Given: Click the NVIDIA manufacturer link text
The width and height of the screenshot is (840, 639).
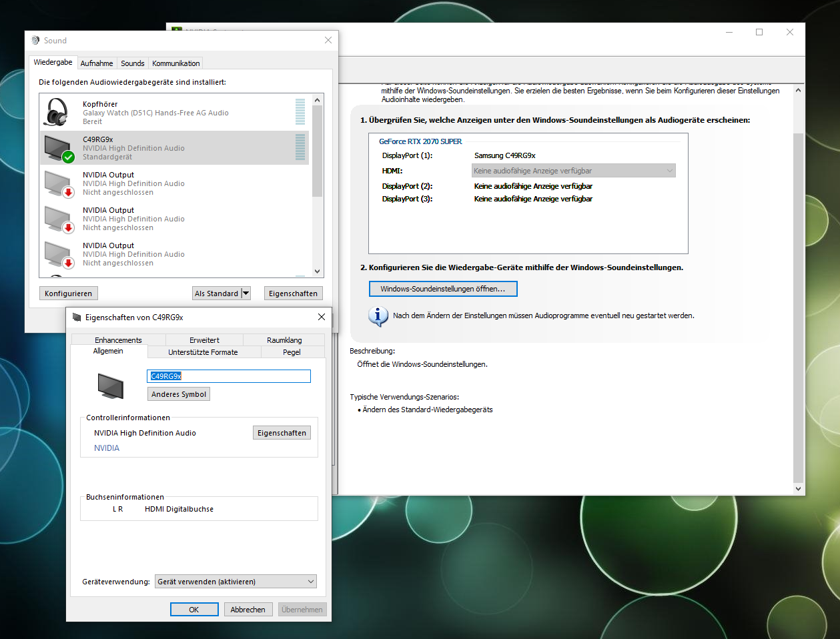Looking at the screenshot, I should [x=107, y=448].
